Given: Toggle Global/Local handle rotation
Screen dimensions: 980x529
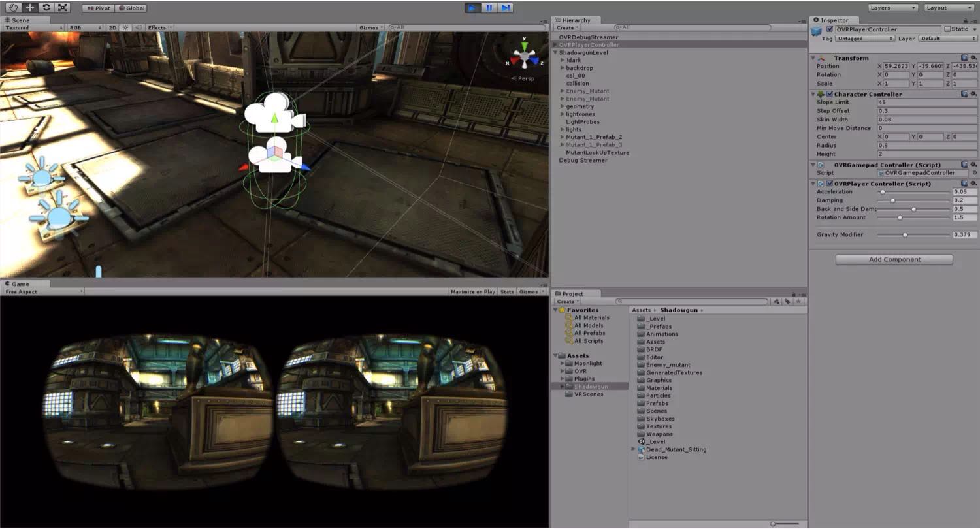Looking at the screenshot, I should tap(131, 8).
